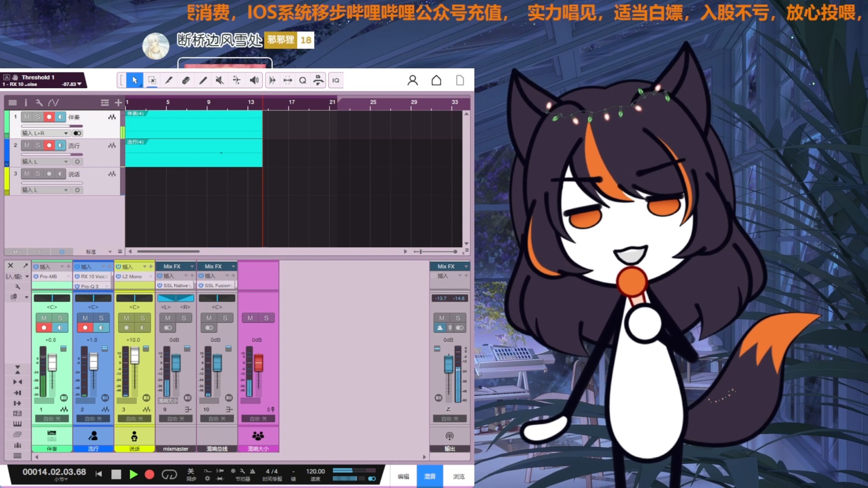868x488 pixels.
Task: Toggle the Loop transport button
Action: coord(169,474)
